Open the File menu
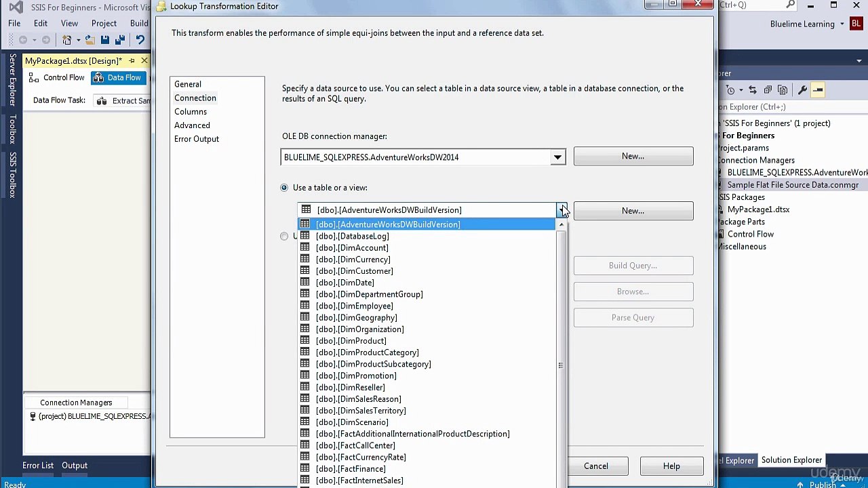Viewport: 868px width, 488px height. coord(14,24)
